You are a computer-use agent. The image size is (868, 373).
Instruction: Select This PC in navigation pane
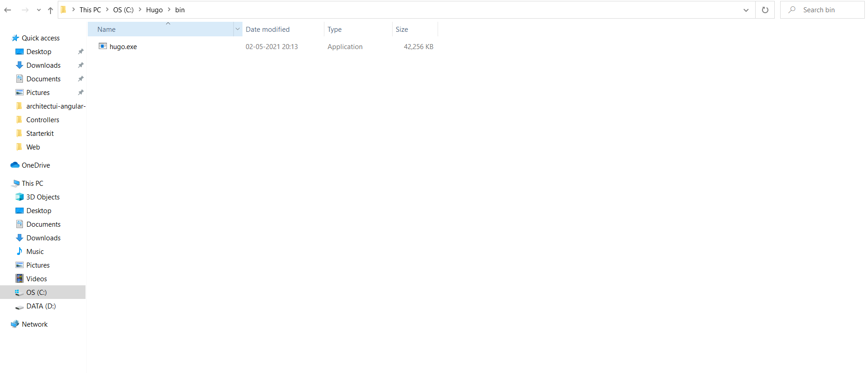[x=32, y=184]
